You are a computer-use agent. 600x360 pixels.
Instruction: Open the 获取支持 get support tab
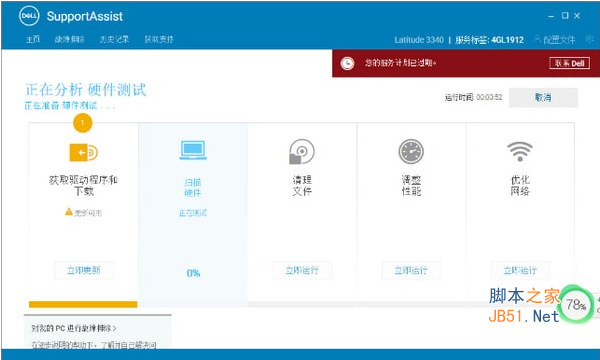[159, 39]
